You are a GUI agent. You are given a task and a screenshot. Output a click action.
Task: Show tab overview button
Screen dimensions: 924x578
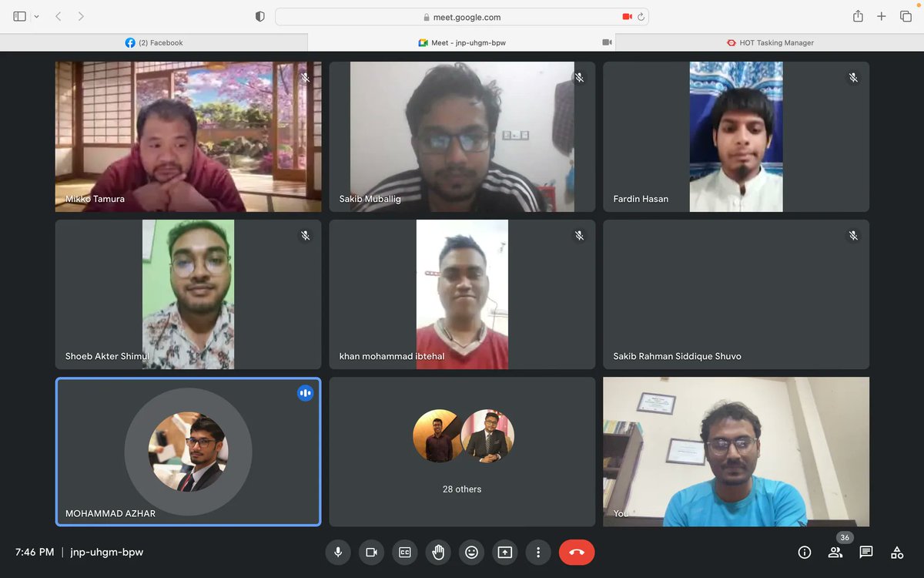pos(906,16)
